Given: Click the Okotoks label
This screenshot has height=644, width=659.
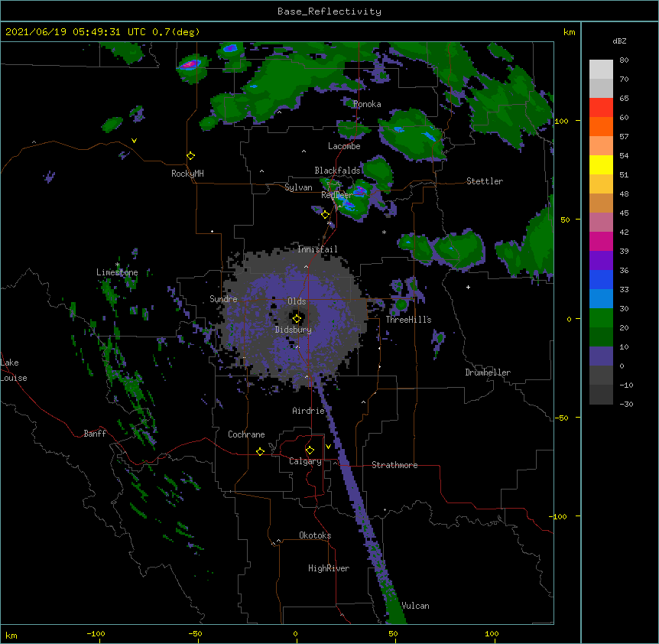Looking at the screenshot, I should (x=315, y=535).
